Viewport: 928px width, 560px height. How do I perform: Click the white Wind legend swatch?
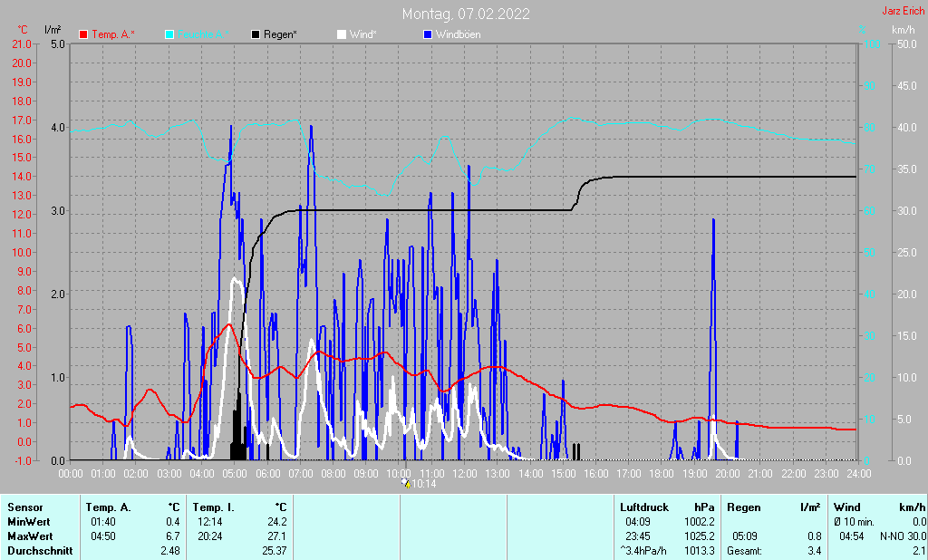pos(342,35)
